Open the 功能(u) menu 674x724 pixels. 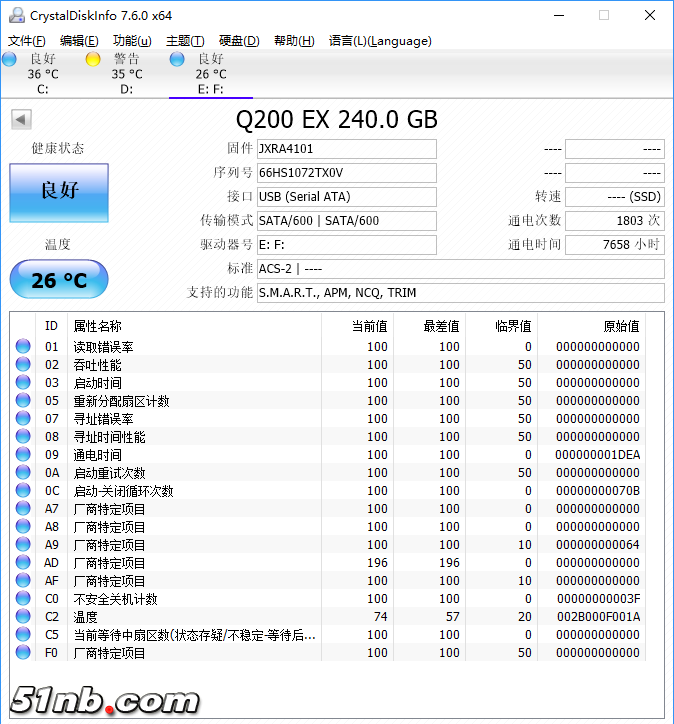132,41
